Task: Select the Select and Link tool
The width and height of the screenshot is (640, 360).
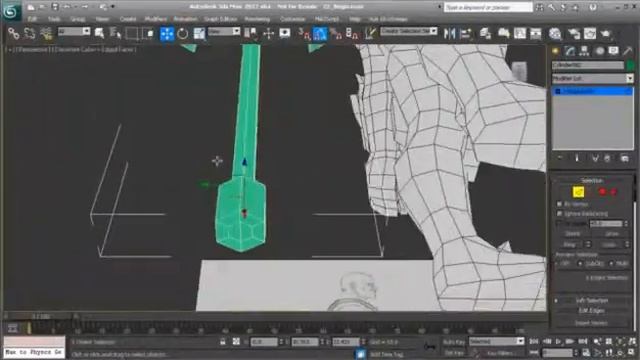Action: tap(13, 33)
